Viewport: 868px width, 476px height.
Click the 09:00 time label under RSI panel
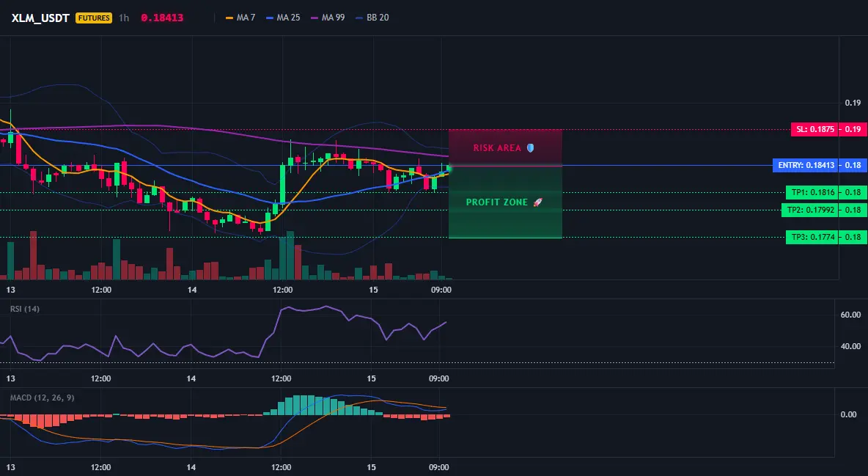(438, 378)
